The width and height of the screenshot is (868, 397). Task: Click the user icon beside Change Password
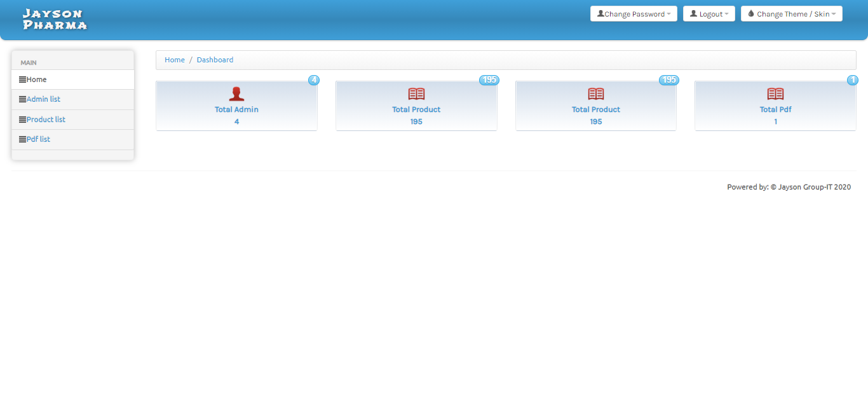(600, 13)
